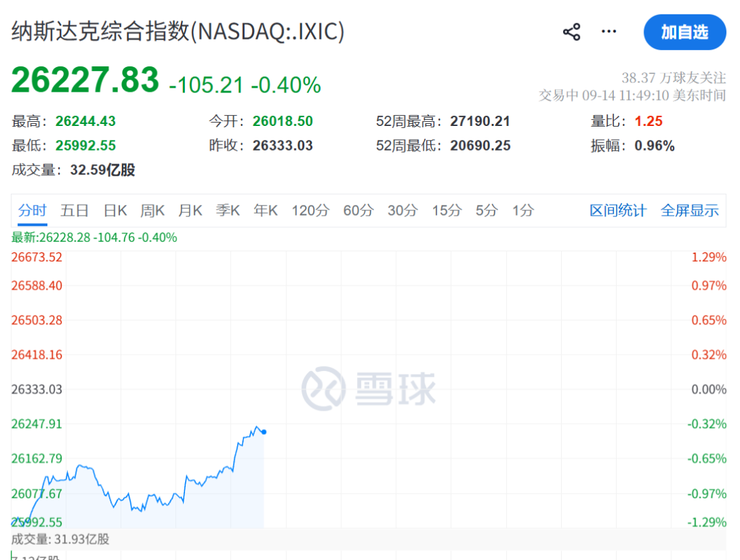The height and width of the screenshot is (560, 740).
Task: Click 全屏显示 link
Action: tap(689, 210)
